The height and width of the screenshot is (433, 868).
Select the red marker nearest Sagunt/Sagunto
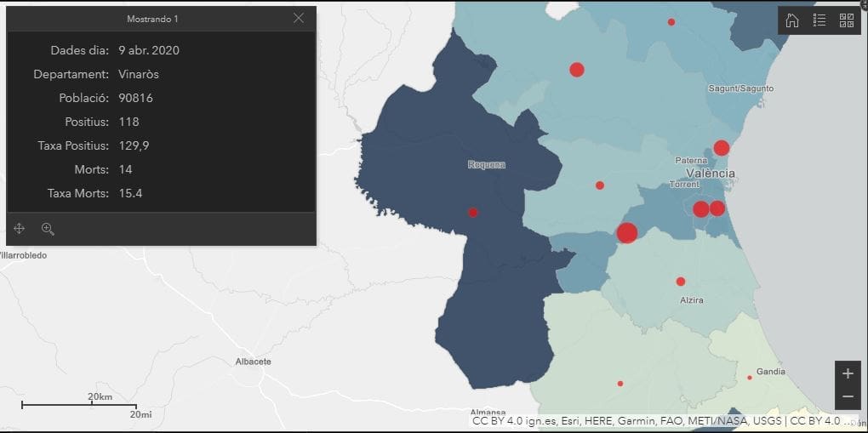pos(721,148)
